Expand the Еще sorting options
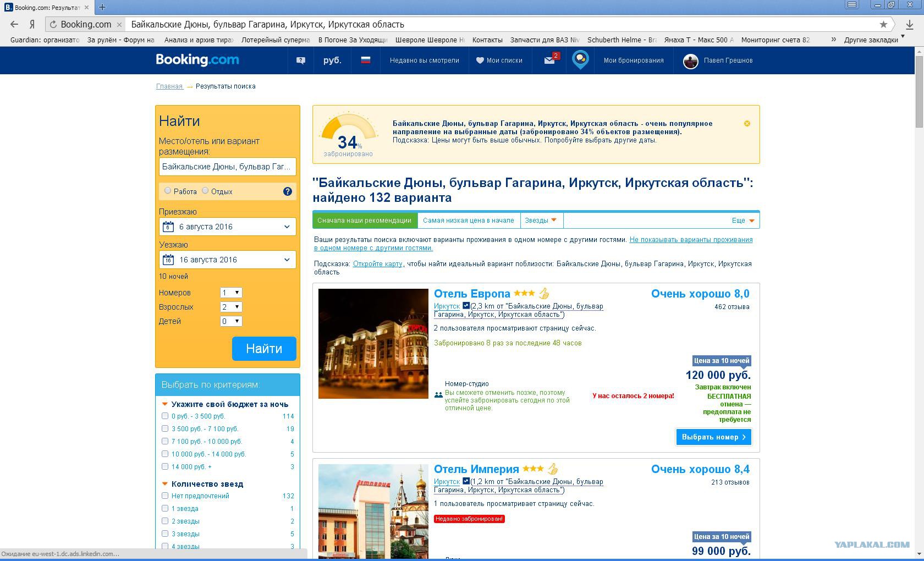The image size is (924, 561). pyautogui.click(x=743, y=221)
